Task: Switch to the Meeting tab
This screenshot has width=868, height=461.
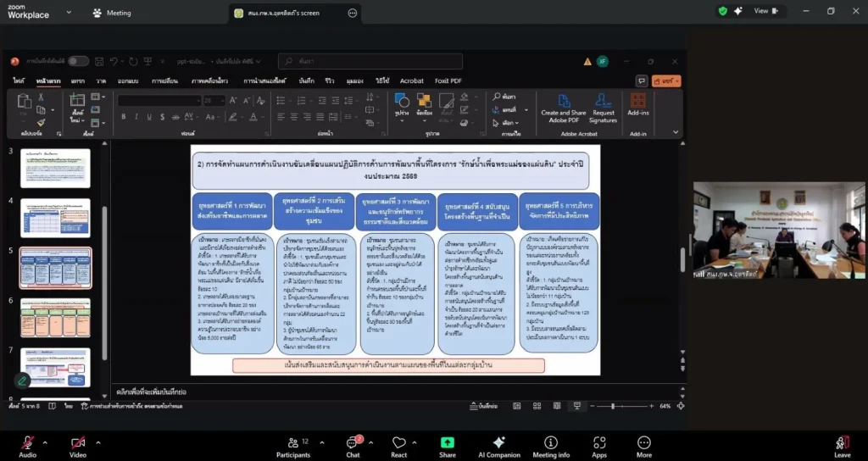Action: [111, 13]
